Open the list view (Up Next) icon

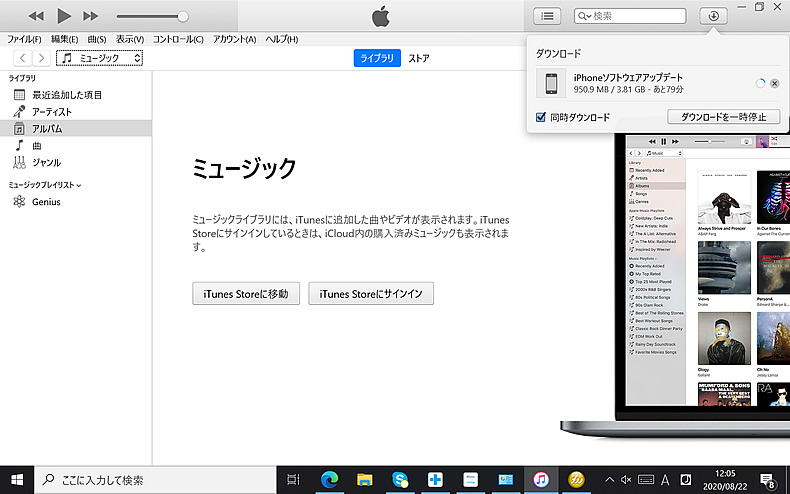547,16
